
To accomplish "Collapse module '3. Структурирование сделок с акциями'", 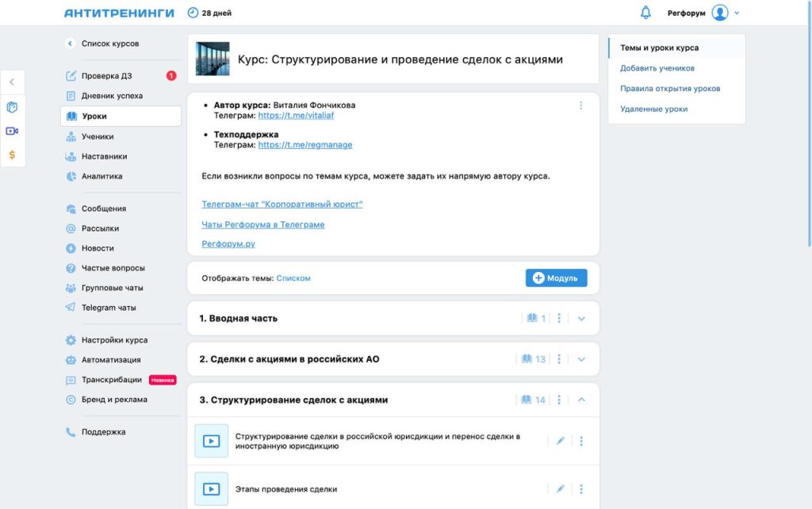I will 581,400.
